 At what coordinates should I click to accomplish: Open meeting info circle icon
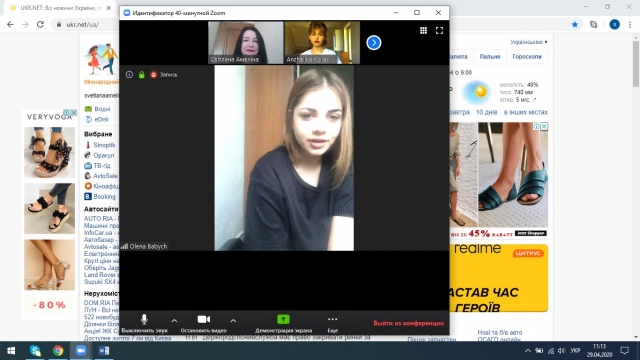[129, 75]
